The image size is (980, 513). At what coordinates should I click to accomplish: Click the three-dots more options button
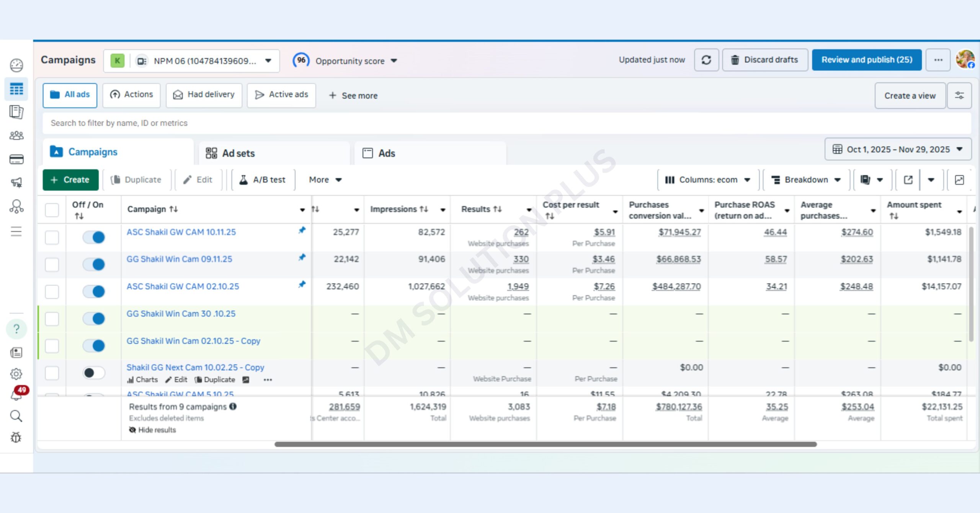pyautogui.click(x=938, y=60)
